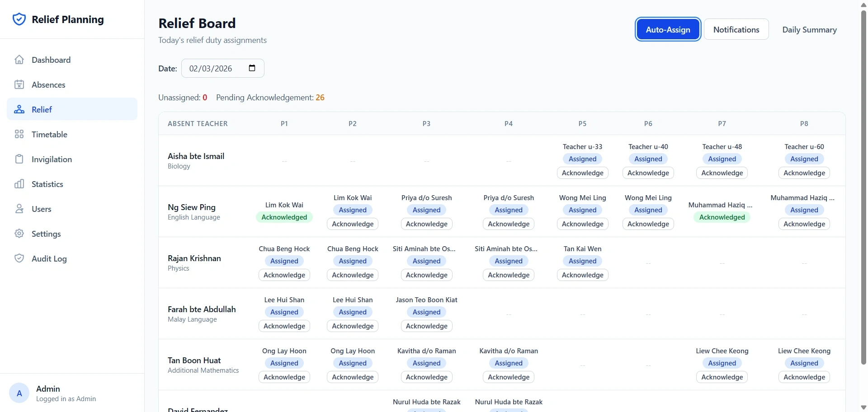Acknowledge Wong Mei Ling's P5 assignment
Screen dimensions: 868x412
pyautogui.click(x=582, y=224)
